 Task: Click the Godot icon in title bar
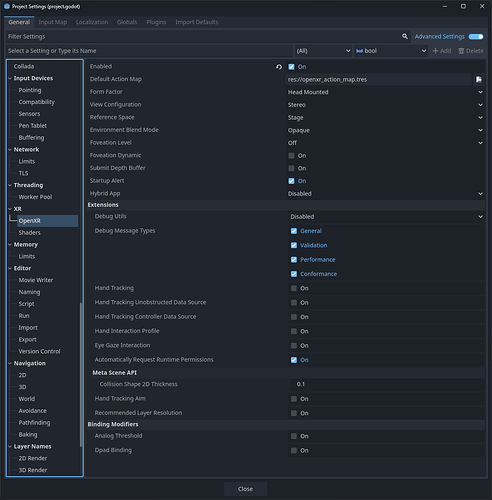[7, 6]
